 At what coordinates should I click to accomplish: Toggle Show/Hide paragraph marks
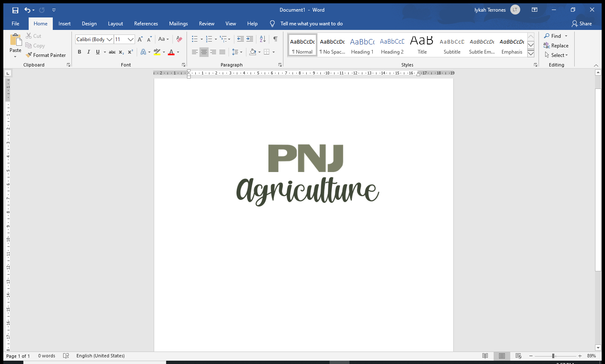point(275,39)
